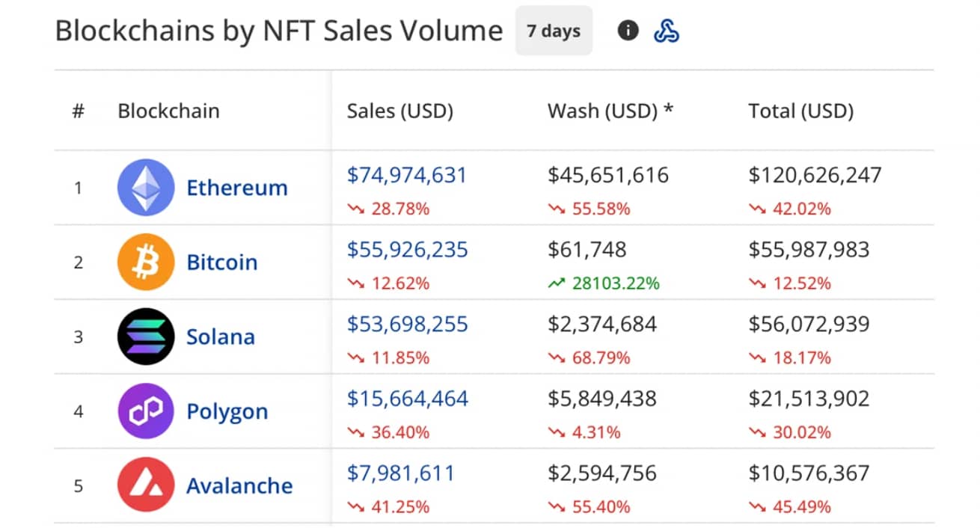Click Solana sales value $53,698,255
The height and width of the screenshot is (528, 980).
coord(408,325)
